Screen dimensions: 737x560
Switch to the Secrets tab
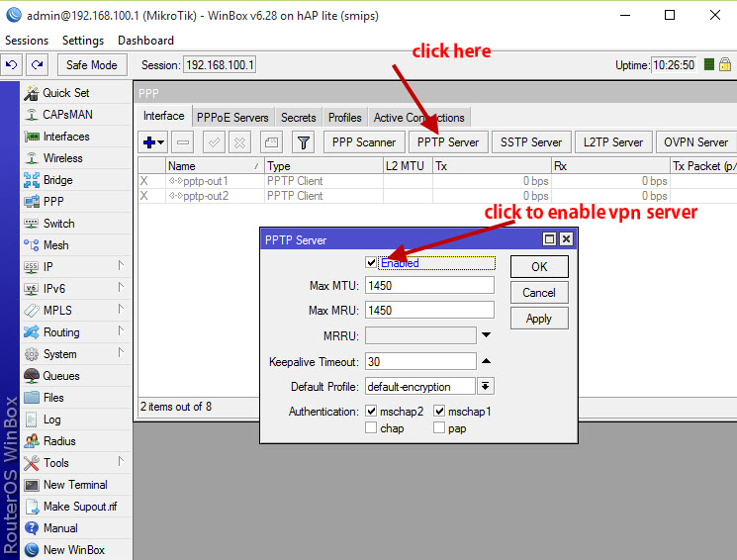click(299, 118)
